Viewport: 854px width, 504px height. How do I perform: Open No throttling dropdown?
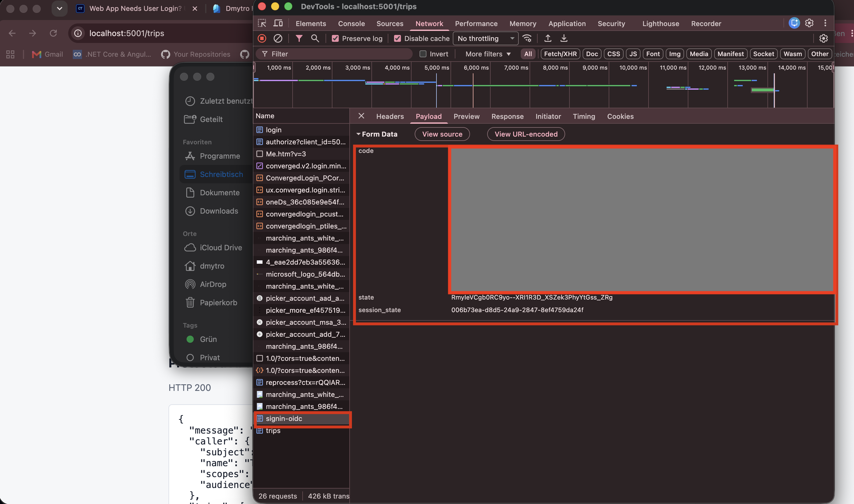(485, 38)
